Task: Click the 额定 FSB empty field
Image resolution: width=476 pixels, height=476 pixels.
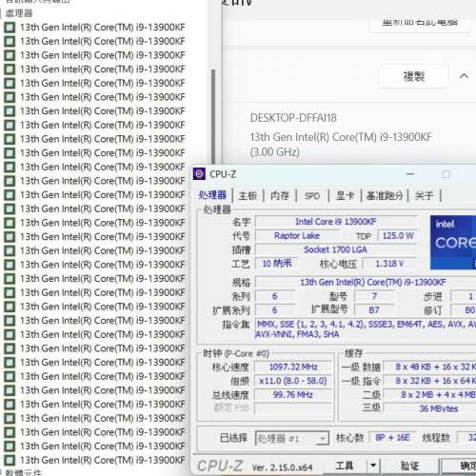Action: [x=293, y=408]
